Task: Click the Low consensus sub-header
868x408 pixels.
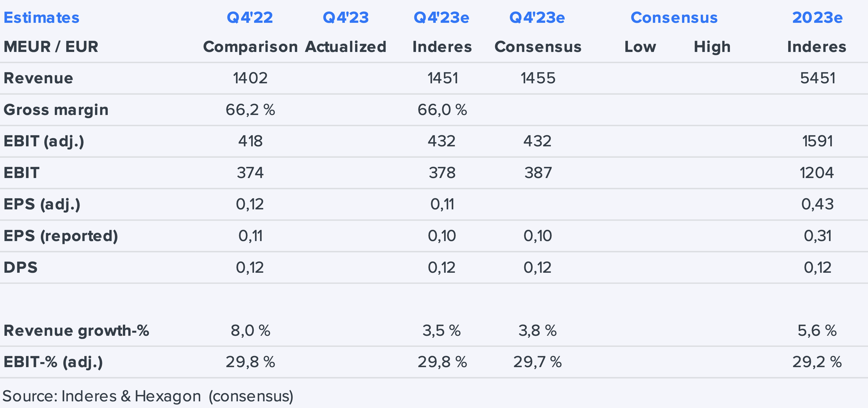Action: [x=640, y=47]
